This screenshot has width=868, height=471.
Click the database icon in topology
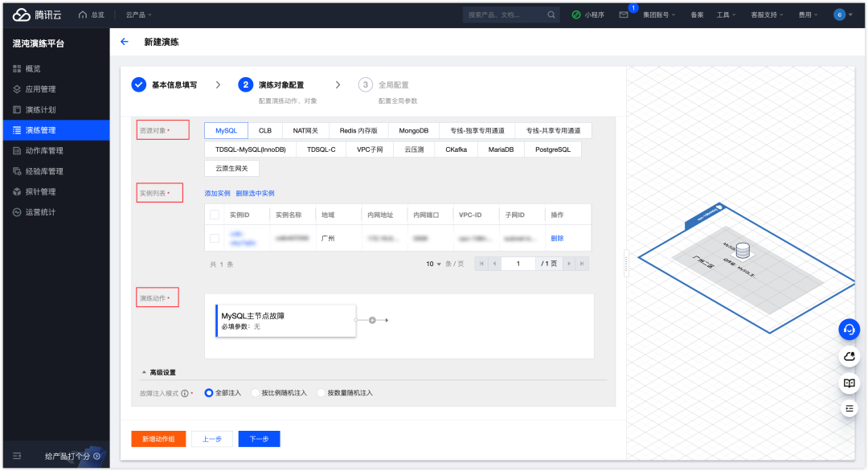click(743, 251)
